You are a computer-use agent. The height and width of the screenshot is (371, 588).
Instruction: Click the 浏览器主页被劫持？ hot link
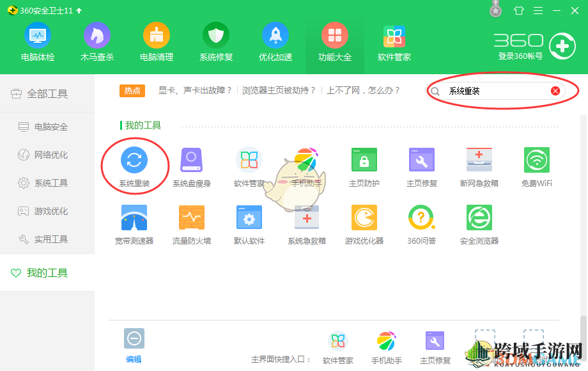click(279, 90)
